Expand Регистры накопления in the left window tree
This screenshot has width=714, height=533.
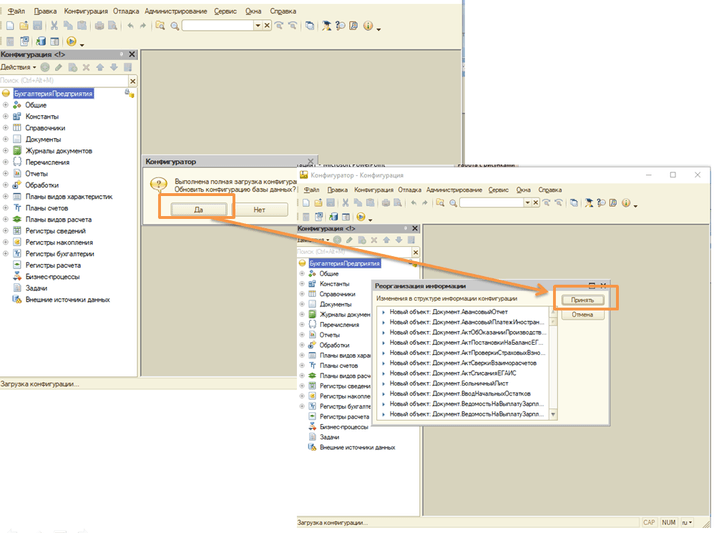click(6, 242)
